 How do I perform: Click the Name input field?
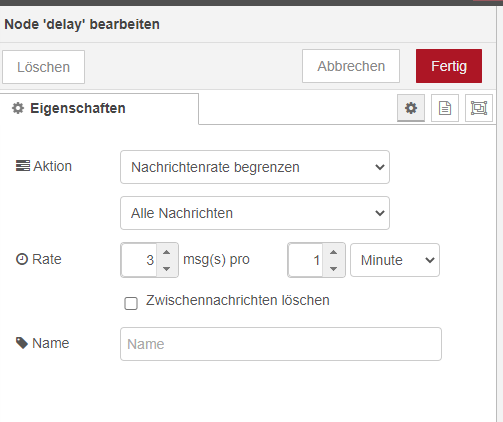point(281,344)
